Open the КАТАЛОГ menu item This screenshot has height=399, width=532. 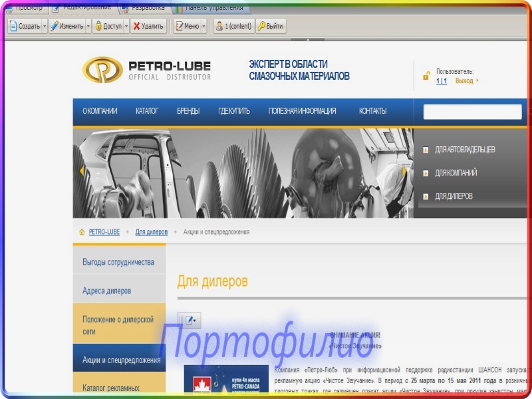tap(147, 111)
